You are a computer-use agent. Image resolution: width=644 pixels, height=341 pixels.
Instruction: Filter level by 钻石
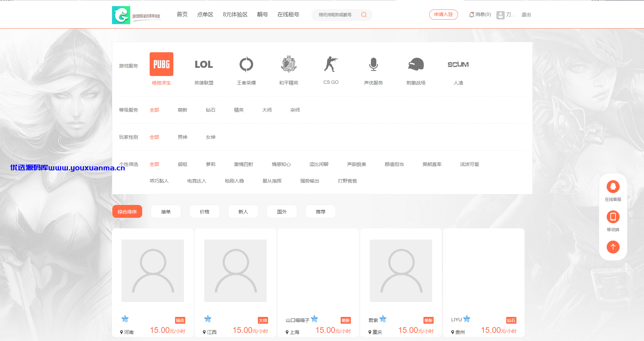tap(211, 110)
